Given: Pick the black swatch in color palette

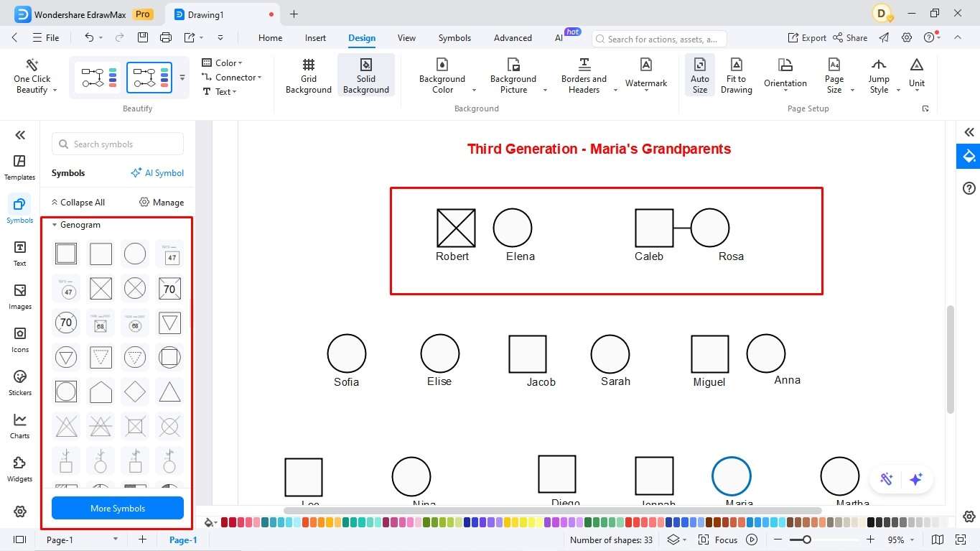Looking at the screenshot, I should 871,522.
